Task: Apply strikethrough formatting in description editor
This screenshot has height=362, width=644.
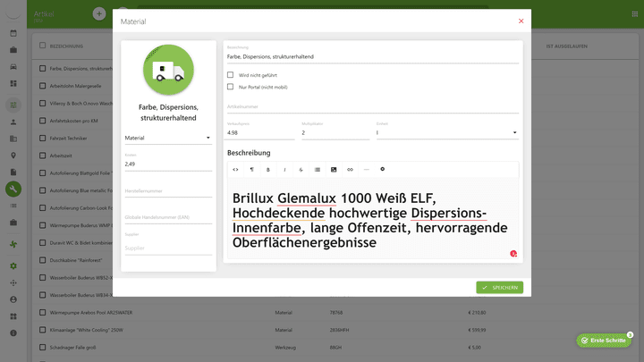Action: point(301,170)
